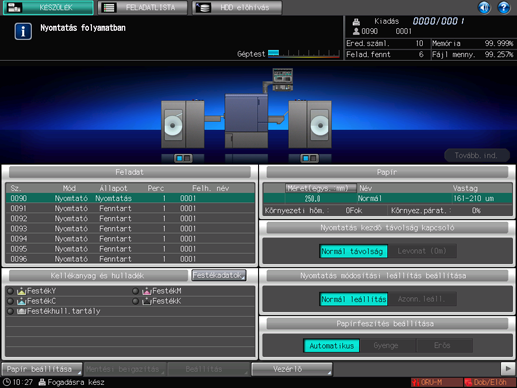Click the indicator under the right roll unit
Image resolution: width=517 pixels, height=388 pixels.
(x=310, y=158)
